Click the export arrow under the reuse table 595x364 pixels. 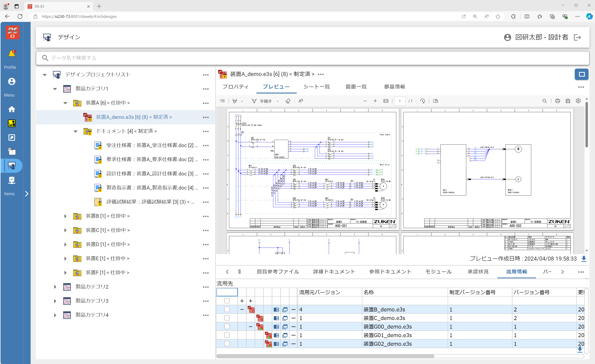[x=580, y=350]
